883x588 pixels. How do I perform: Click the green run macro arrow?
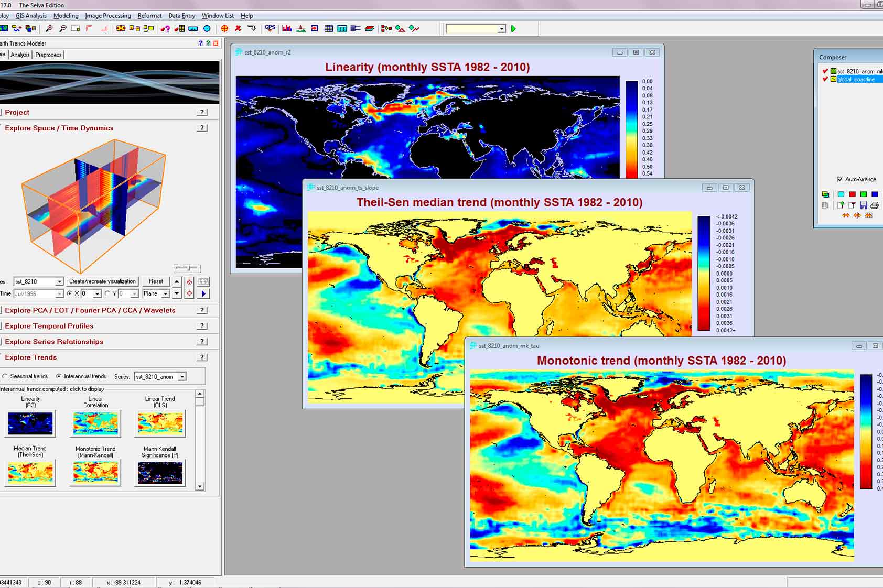pos(514,29)
